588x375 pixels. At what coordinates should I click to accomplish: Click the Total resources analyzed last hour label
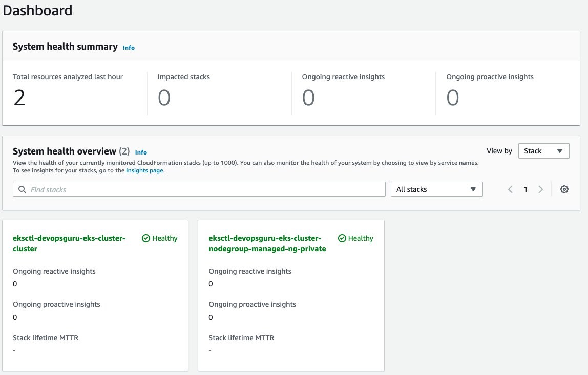click(68, 77)
